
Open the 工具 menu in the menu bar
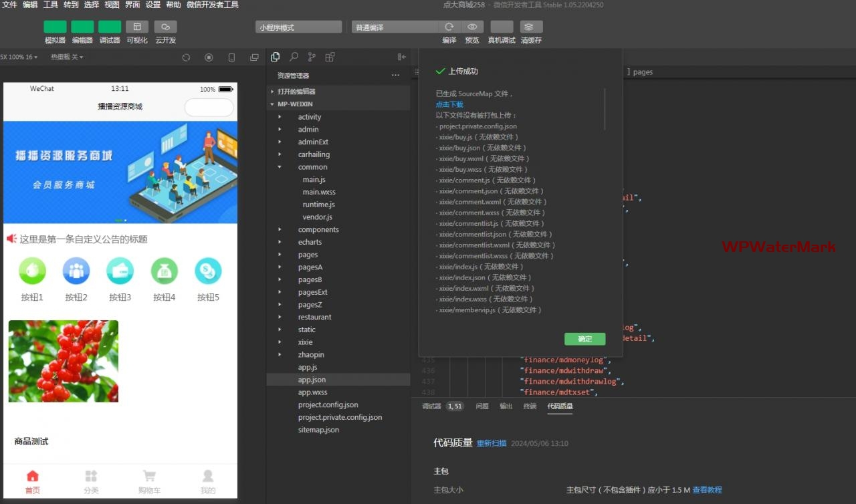[51, 5]
